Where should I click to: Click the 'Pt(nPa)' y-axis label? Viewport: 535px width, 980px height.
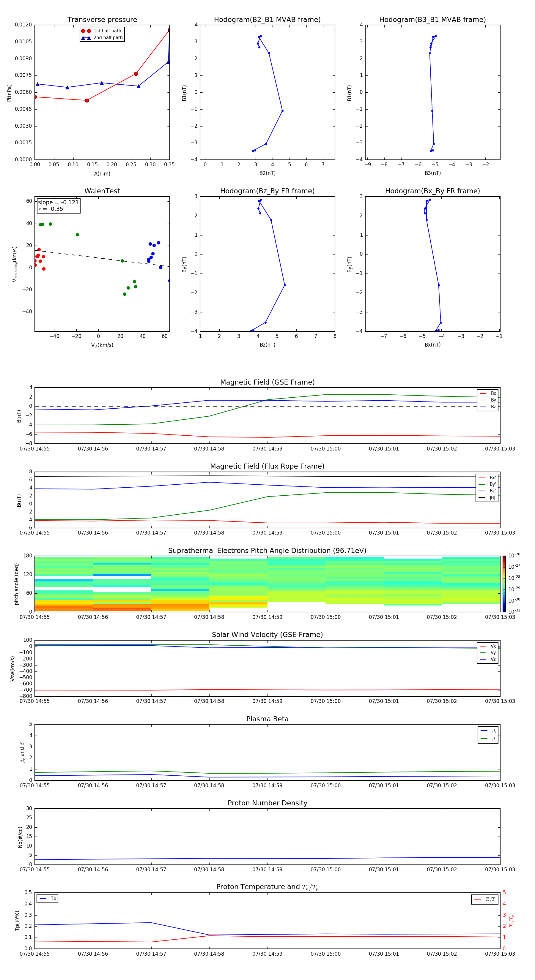point(9,93)
